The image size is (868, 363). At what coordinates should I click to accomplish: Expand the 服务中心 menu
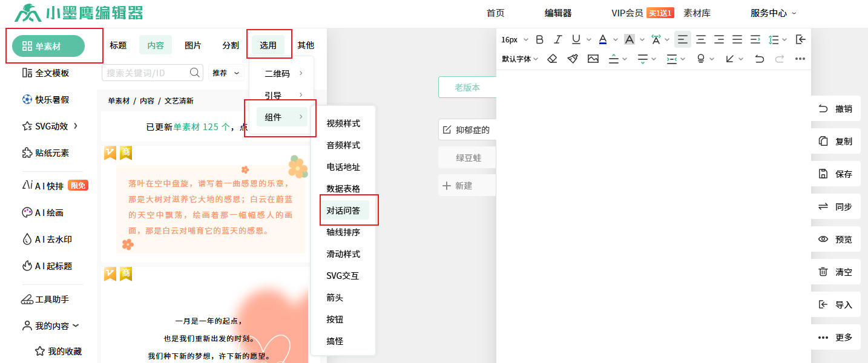tap(774, 13)
